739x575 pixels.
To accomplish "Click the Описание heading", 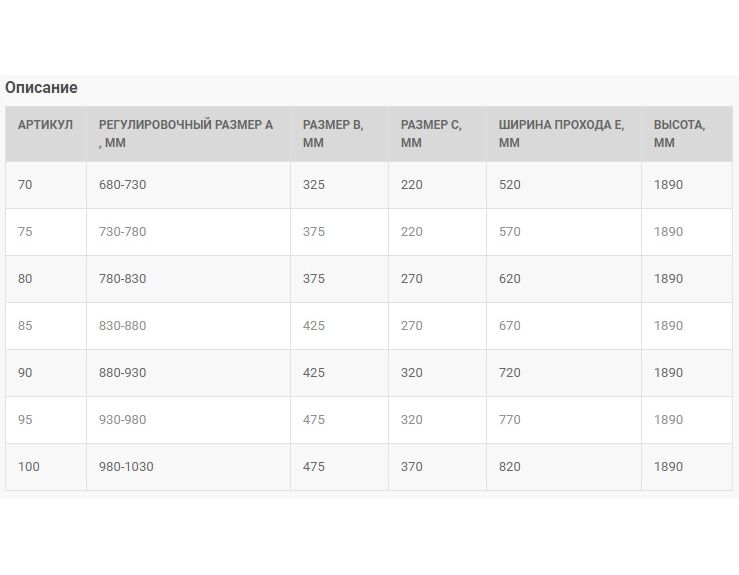I will point(41,88).
